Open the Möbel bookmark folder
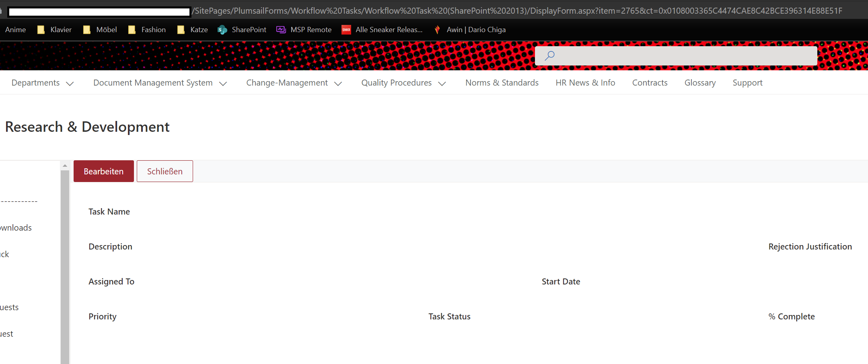This screenshot has width=868, height=364. (x=100, y=30)
